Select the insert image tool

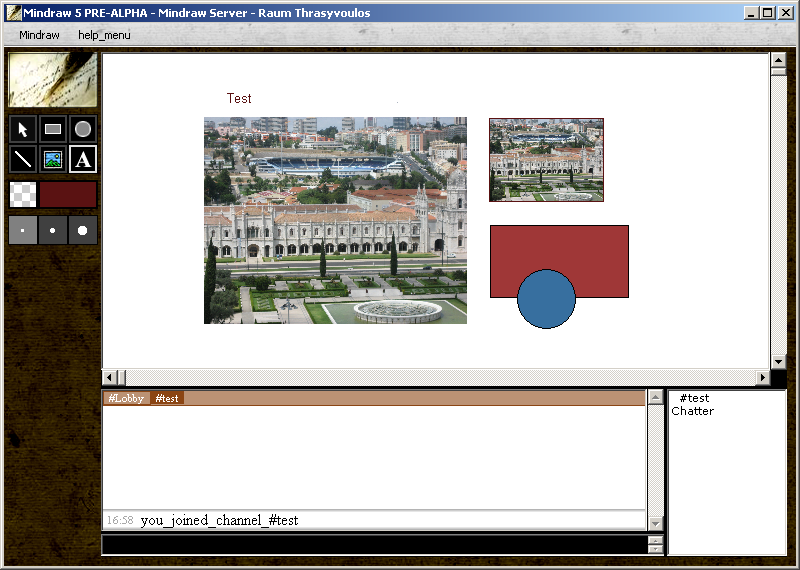[x=53, y=159]
